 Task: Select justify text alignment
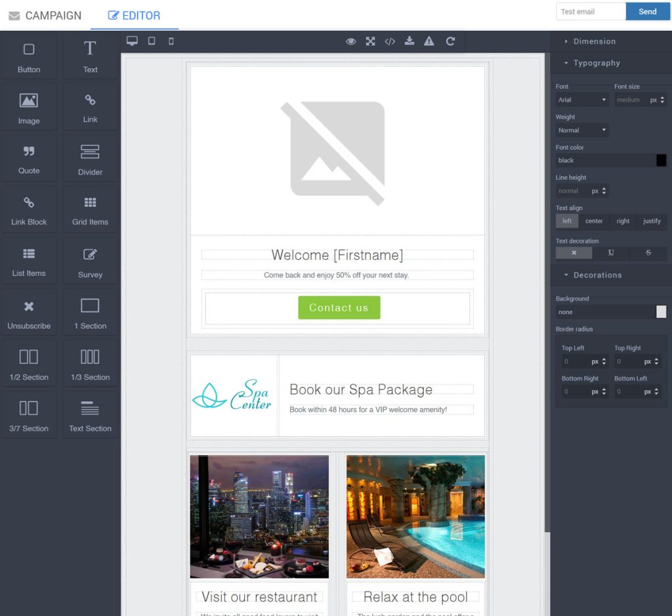click(652, 221)
